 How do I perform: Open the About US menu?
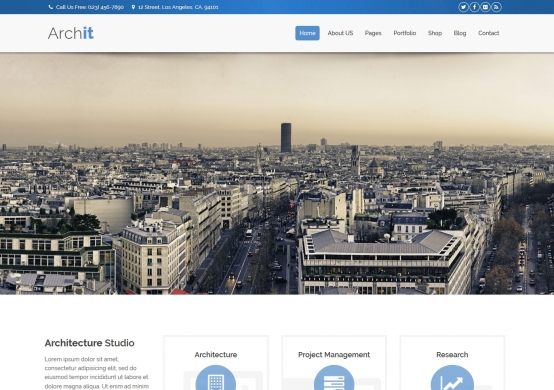pos(340,33)
